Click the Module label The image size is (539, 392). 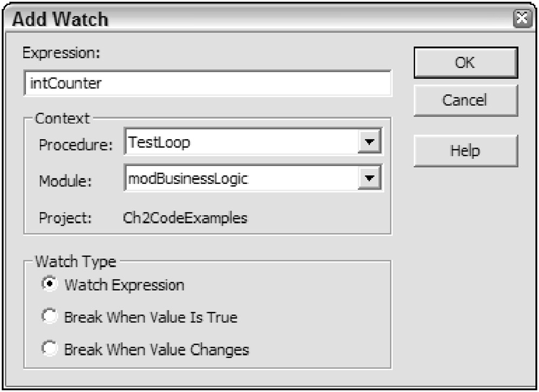pos(65,182)
